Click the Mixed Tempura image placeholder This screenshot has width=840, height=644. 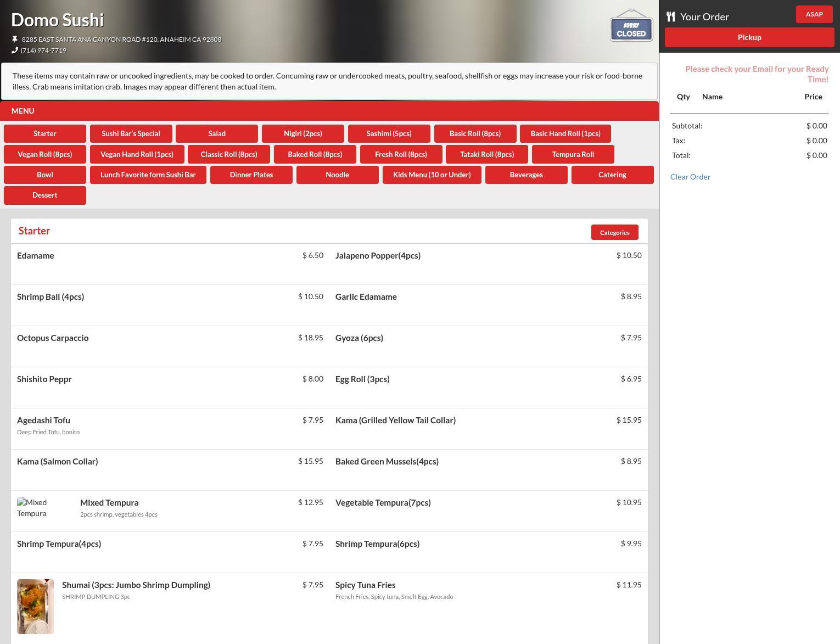coord(32,508)
